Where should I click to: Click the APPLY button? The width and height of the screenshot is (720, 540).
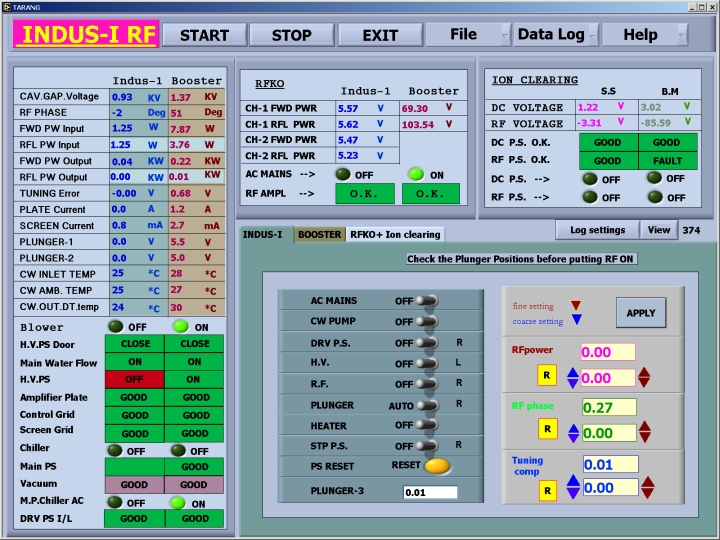coord(640,312)
